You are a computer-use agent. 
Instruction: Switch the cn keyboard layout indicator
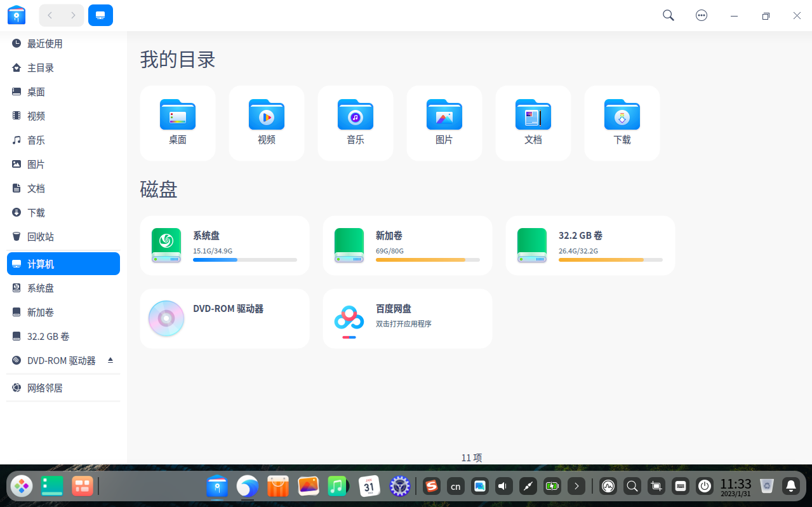pyautogui.click(x=455, y=486)
